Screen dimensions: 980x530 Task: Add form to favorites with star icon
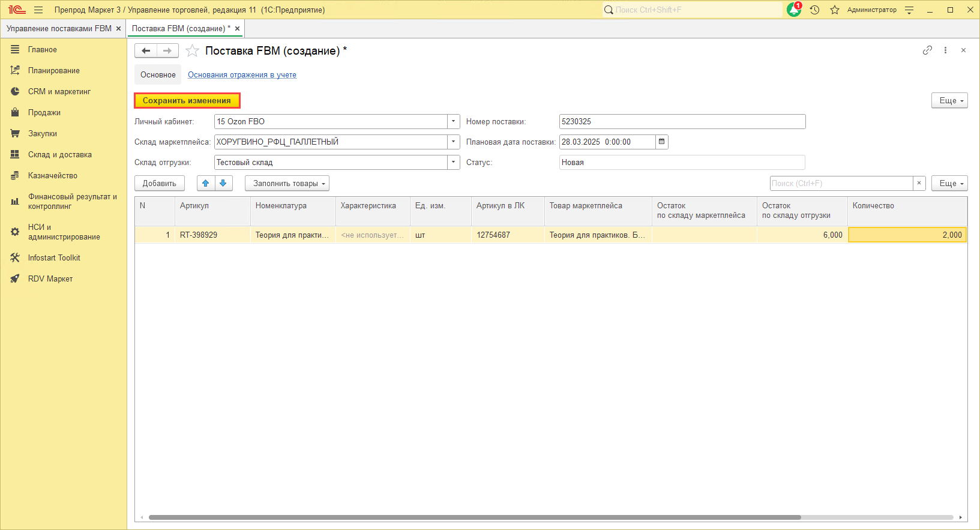tap(192, 51)
